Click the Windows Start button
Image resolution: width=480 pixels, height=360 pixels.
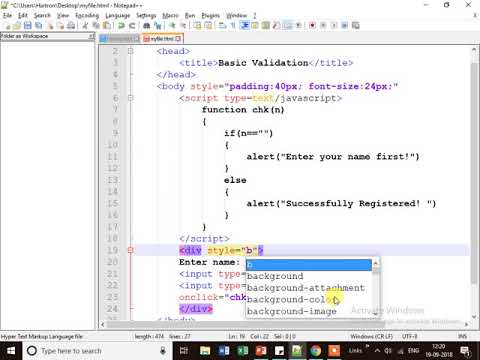(x=11, y=351)
